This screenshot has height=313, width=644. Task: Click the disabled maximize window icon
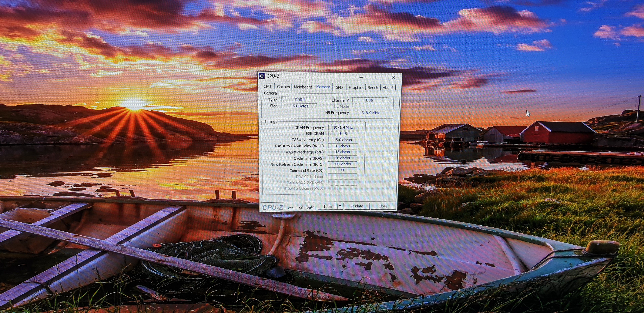pyautogui.click(x=377, y=77)
